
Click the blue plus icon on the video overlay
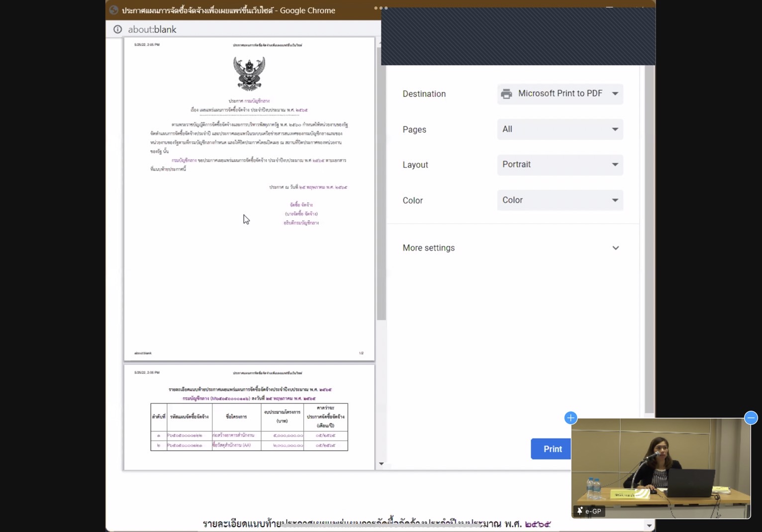coord(571,418)
